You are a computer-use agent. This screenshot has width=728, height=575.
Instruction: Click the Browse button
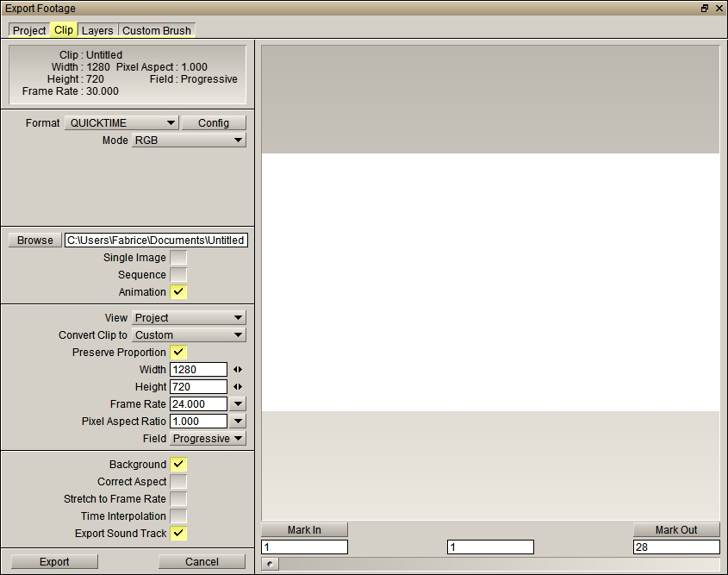click(x=35, y=241)
